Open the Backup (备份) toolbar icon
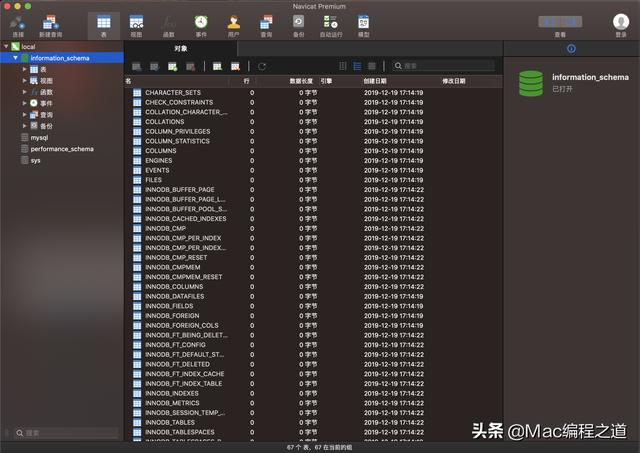The height and width of the screenshot is (453, 640). [x=298, y=22]
